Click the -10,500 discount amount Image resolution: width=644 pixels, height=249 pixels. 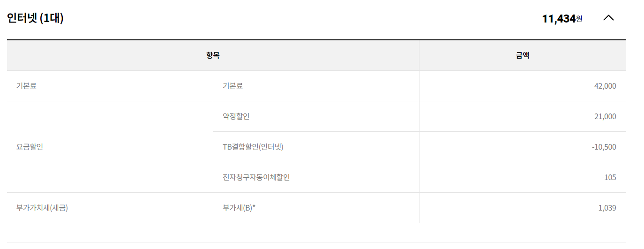604,147
